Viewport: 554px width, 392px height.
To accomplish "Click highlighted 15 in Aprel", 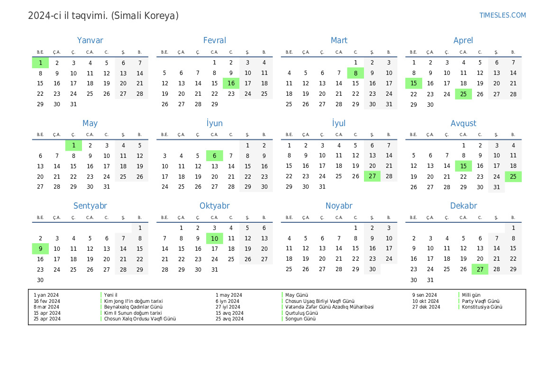I will pos(413,83).
